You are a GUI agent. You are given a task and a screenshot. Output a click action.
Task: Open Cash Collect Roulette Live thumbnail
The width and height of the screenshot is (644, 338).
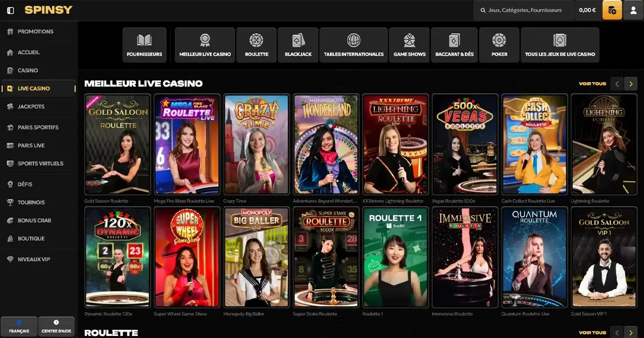(x=535, y=144)
